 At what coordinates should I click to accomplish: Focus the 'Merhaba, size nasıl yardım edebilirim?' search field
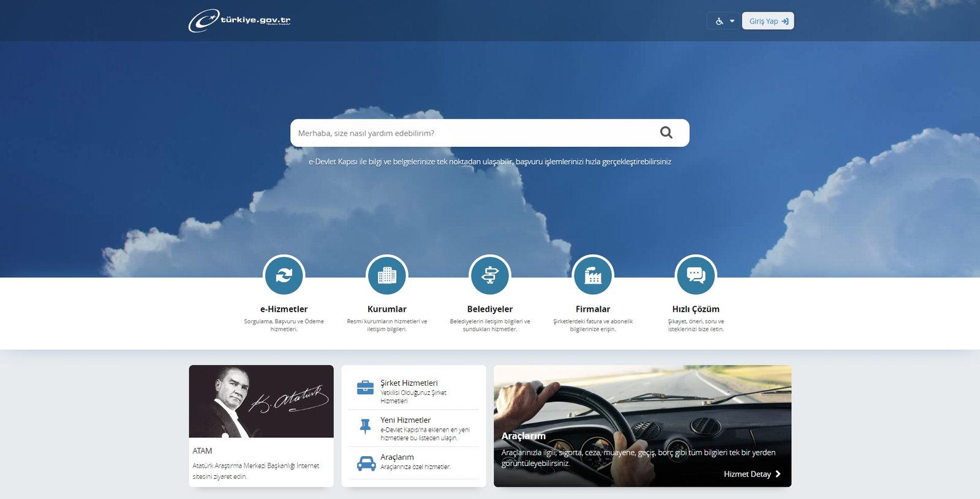(x=472, y=133)
